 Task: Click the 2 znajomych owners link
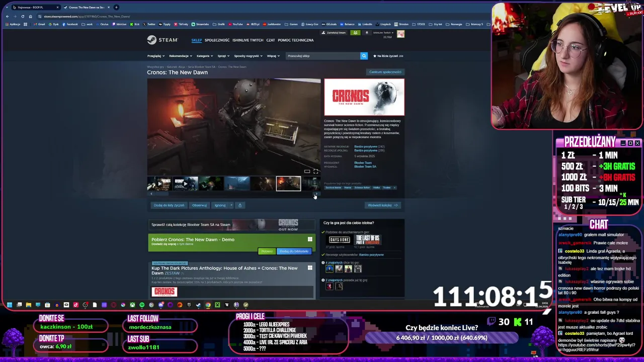tap(334, 280)
